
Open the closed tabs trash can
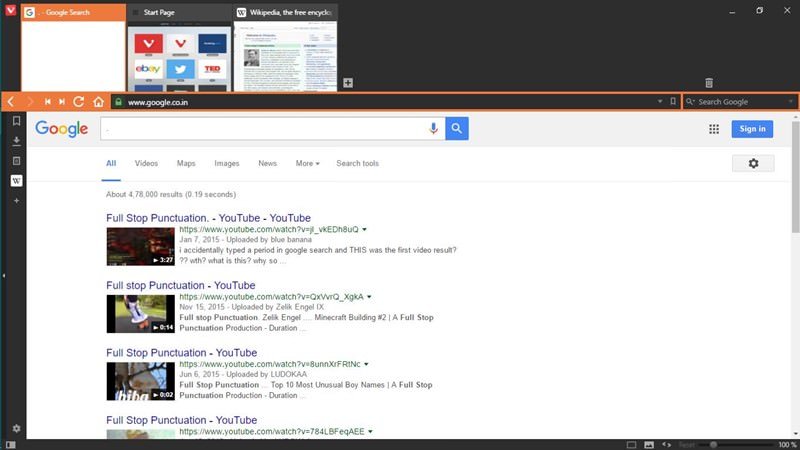pyautogui.click(x=709, y=83)
